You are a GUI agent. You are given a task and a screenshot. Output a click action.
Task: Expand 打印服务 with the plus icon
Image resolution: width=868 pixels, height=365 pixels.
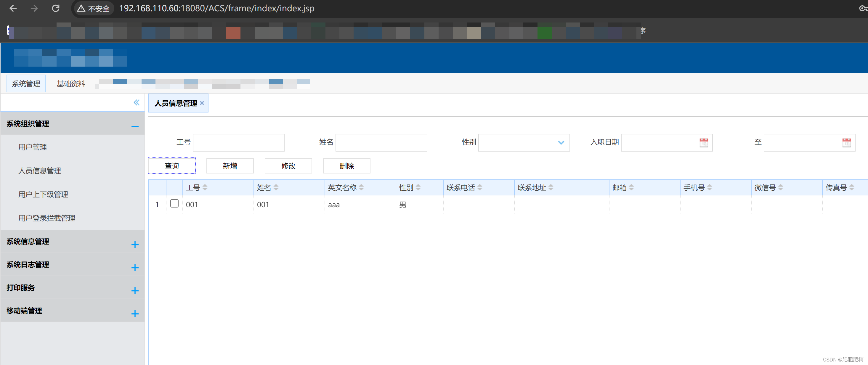[x=135, y=291]
